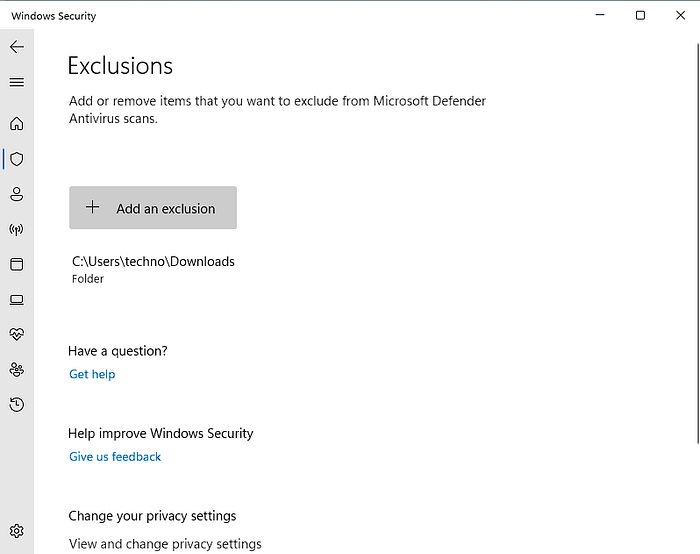
Task: Open the Give us feedback link
Action: [115, 457]
